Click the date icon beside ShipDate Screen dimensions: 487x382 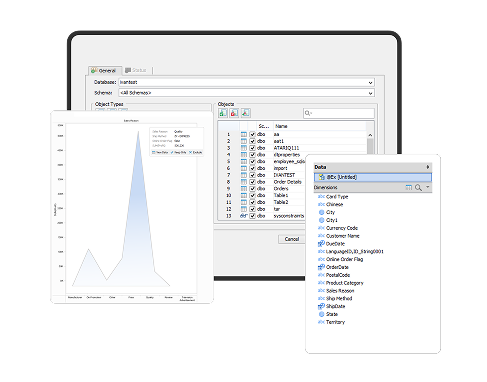tap(321, 306)
